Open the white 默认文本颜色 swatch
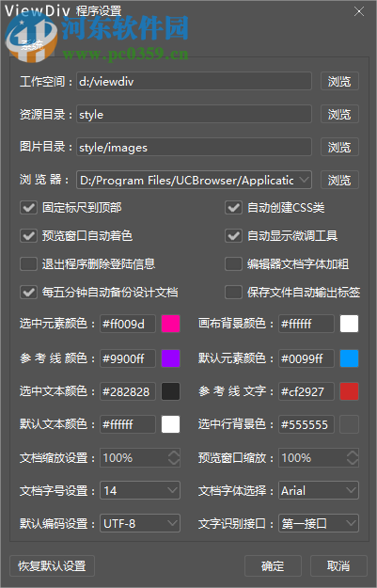This screenshot has width=377, height=588. tap(170, 424)
